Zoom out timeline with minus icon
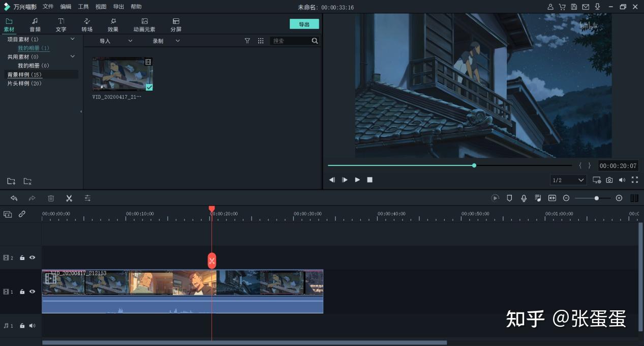644x346 pixels. click(x=566, y=198)
